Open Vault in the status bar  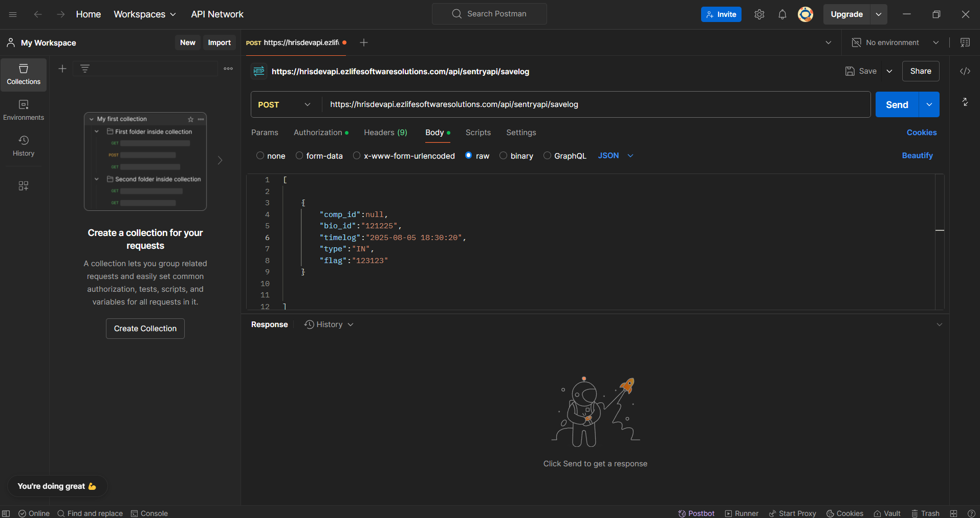(x=887, y=513)
